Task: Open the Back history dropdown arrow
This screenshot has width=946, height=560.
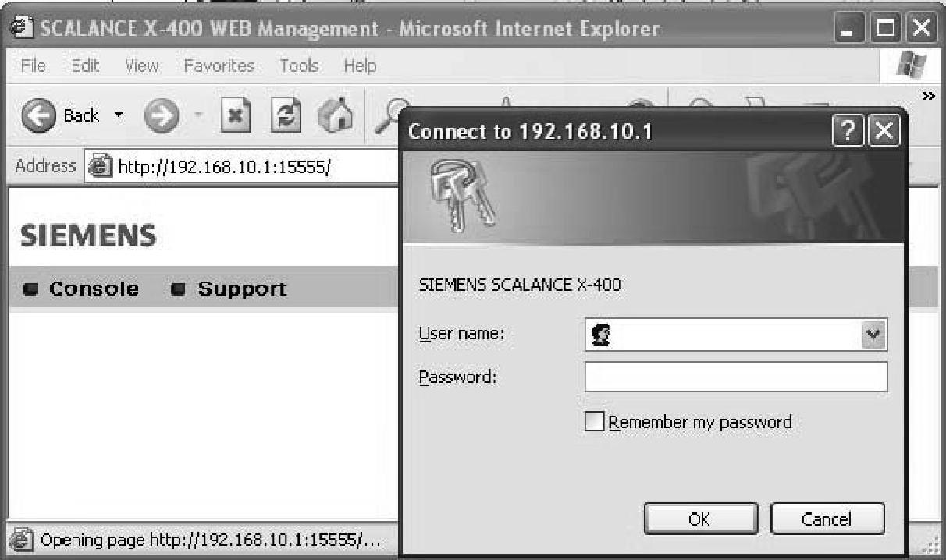Action: click(x=119, y=116)
